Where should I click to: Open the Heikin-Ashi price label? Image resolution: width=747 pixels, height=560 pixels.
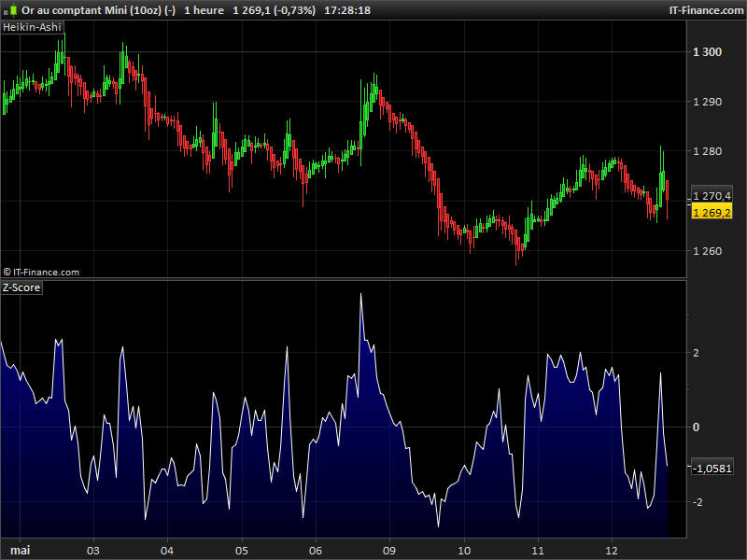(33, 27)
